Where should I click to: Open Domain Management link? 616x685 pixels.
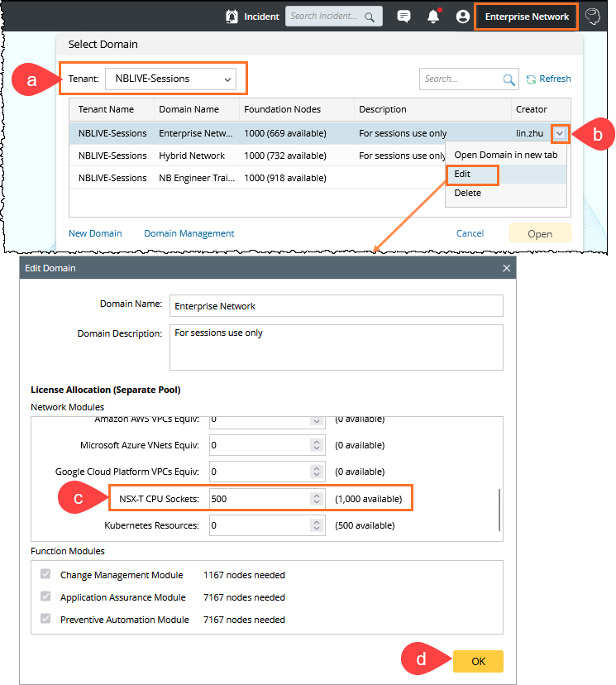(189, 234)
